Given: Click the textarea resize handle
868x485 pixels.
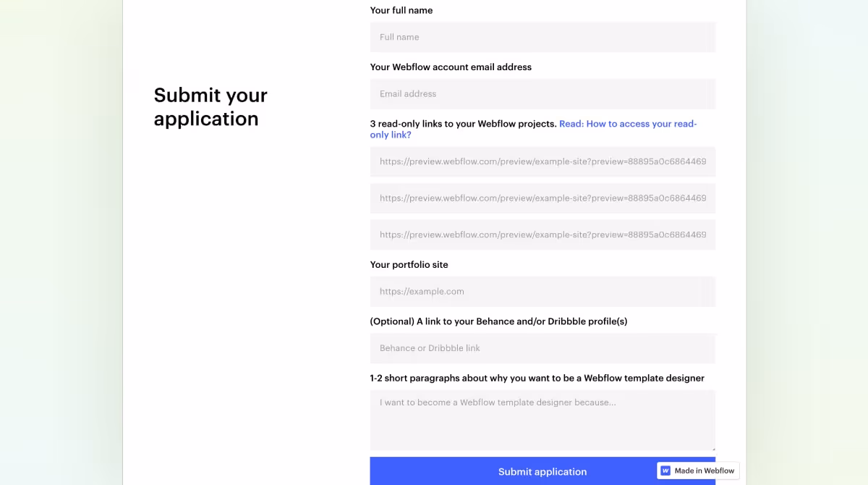Looking at the screenshot, I should (712, 448).
